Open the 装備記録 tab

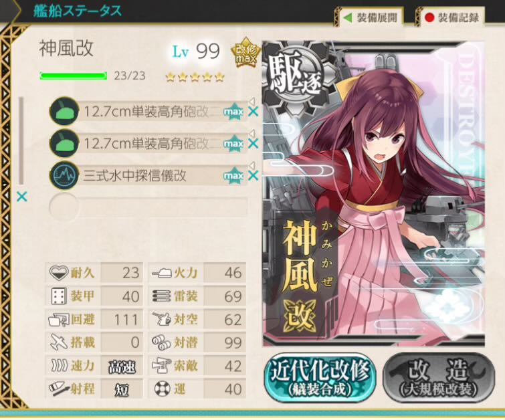point(451,17)
